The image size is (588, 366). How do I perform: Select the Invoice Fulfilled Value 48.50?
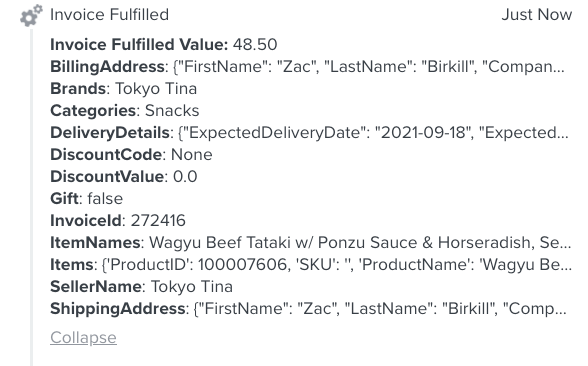pyautogui.click(x=255, y=45)
